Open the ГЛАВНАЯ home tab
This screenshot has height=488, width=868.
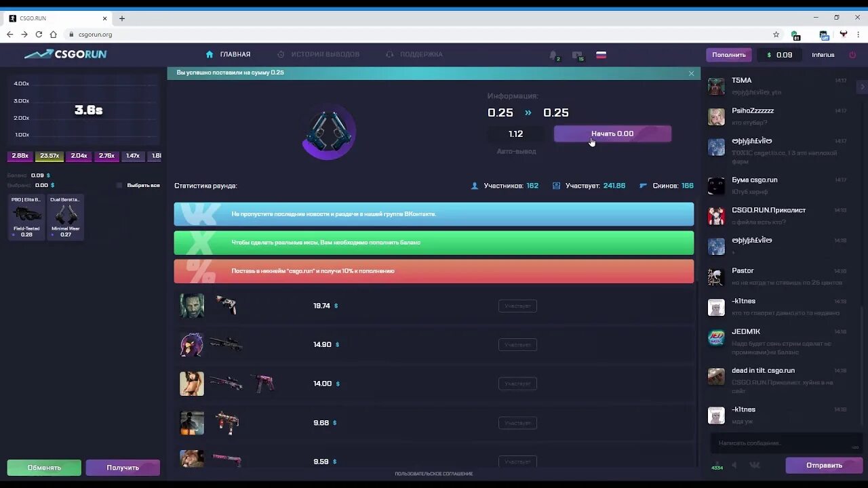pos(229,54)
